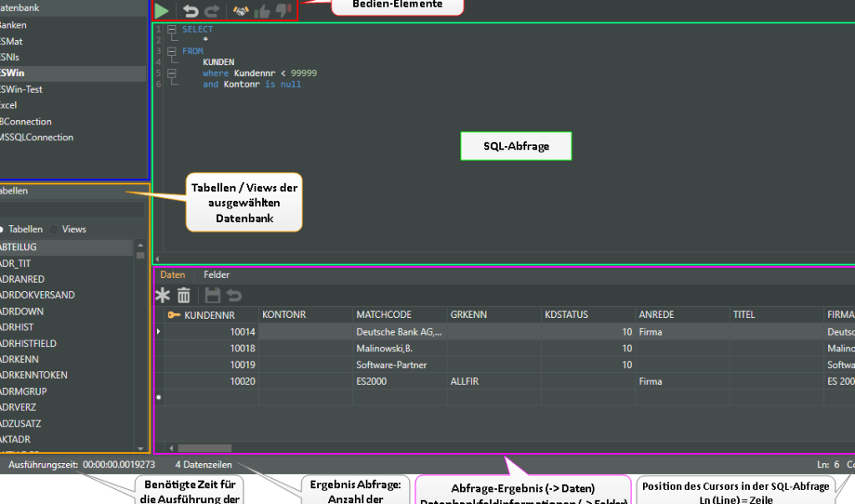Viewport: 855px width, 504px height.
Task: Collapse the FROM block in SQL editor
Action: (171, 51)
